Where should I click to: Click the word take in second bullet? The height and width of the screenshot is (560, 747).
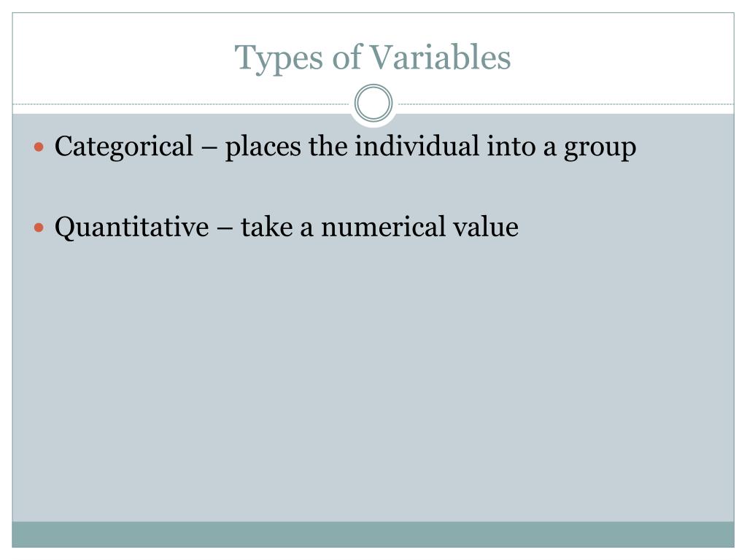267,226
